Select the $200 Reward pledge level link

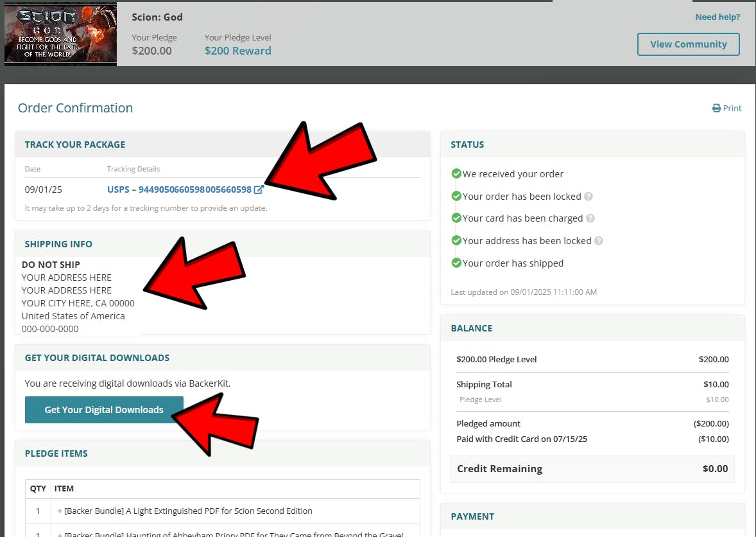pyautogui.click(x=237, y=51)
